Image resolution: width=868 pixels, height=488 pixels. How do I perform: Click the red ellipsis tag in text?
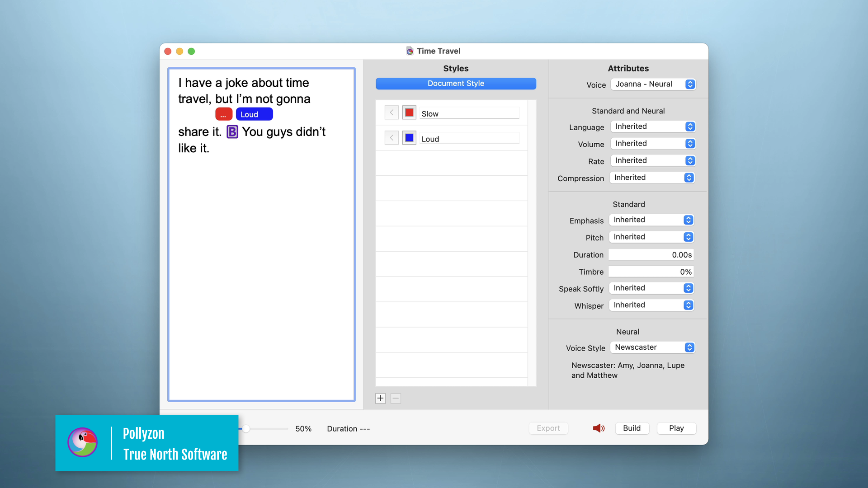coord(223,114)
